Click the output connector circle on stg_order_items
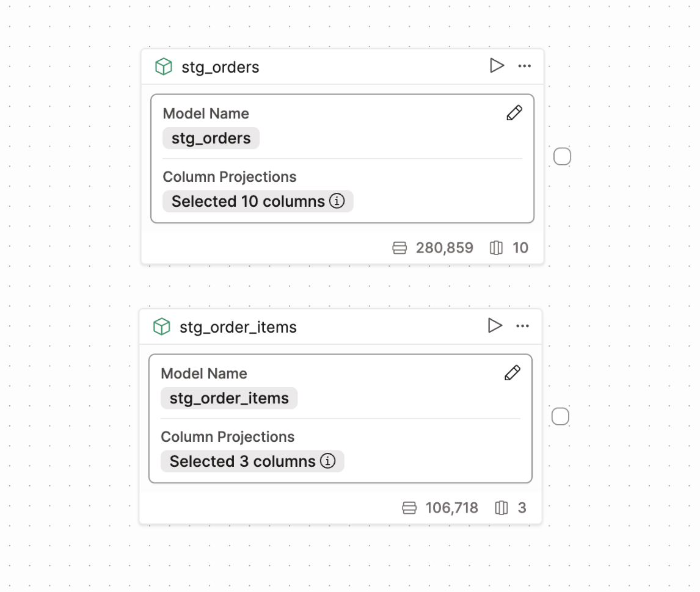Screen dimensions: 700x592 pos(560,416)
